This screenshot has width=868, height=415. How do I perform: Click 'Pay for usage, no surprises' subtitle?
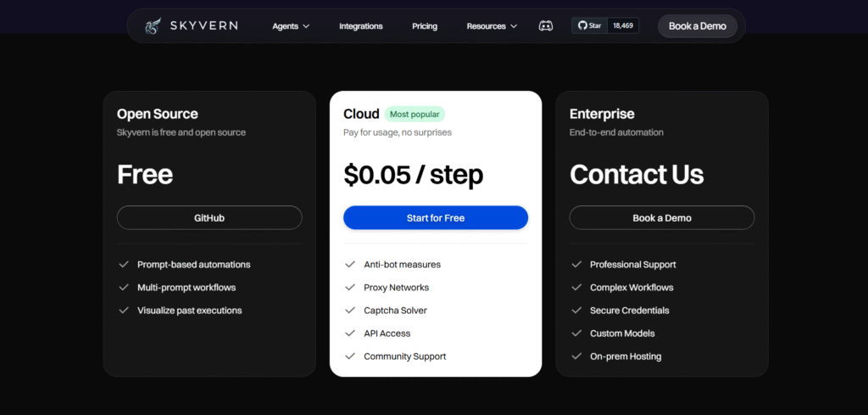click(x=398, y=132)
